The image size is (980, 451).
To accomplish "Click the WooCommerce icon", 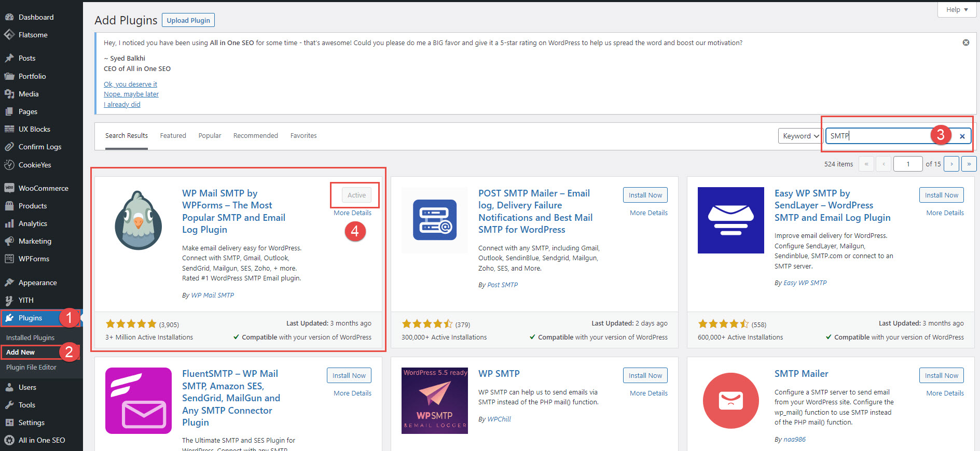I will point(9,188).
